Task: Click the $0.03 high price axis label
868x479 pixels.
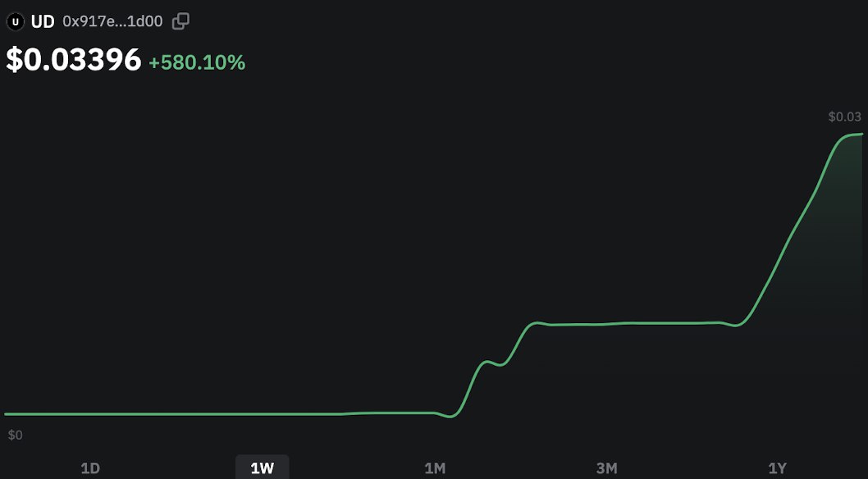Action: [x=844, y=117]
